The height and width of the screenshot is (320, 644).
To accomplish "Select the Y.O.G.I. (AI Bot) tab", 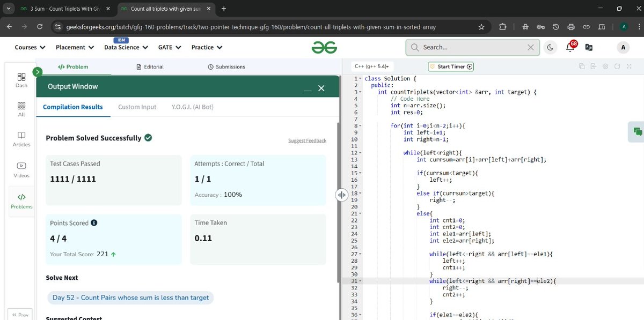I will (x=193, y=107).
